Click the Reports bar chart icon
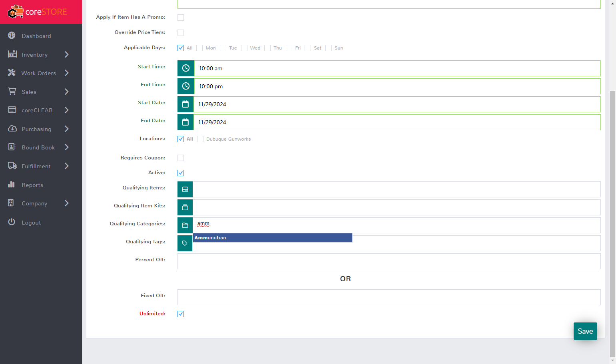Viewport: 616px width, 364px height. tap(11, 185)
